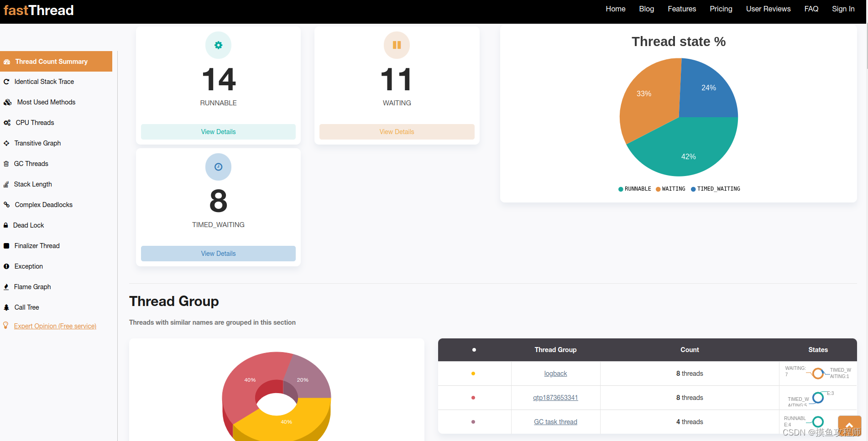868x441 pixels.
Task: Open the qtp1873653341 thread group link
Action: pyautogui.click(x=555, y=398)
